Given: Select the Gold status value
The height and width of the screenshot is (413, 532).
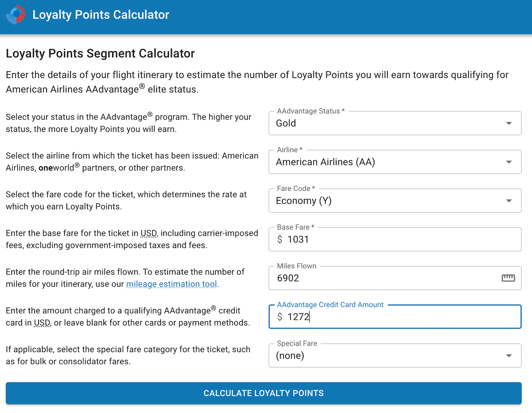Looking at the screenshot, I should (x=286, y=123).
